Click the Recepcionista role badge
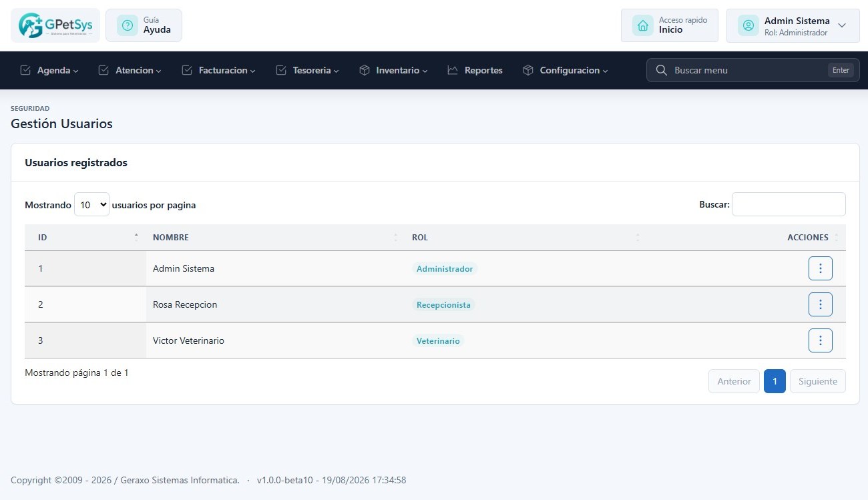 pyautogui.click(x=443, y=305)
